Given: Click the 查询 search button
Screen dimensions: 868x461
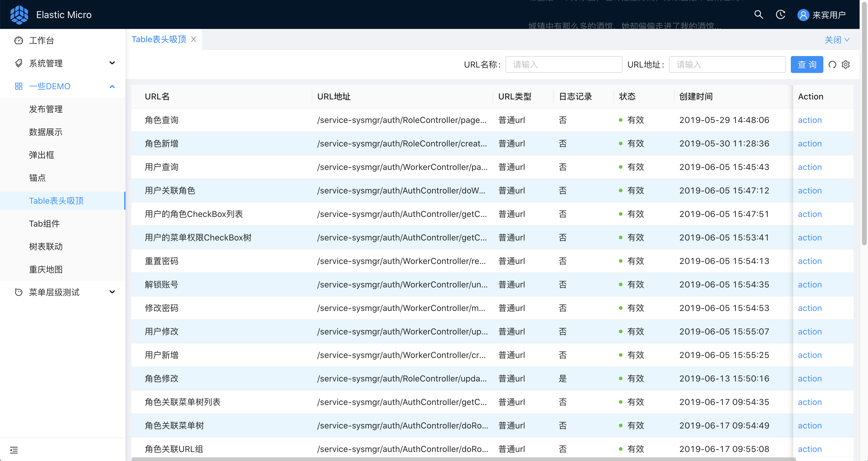Looking at the screenshot, I should (x=807, y=64).
